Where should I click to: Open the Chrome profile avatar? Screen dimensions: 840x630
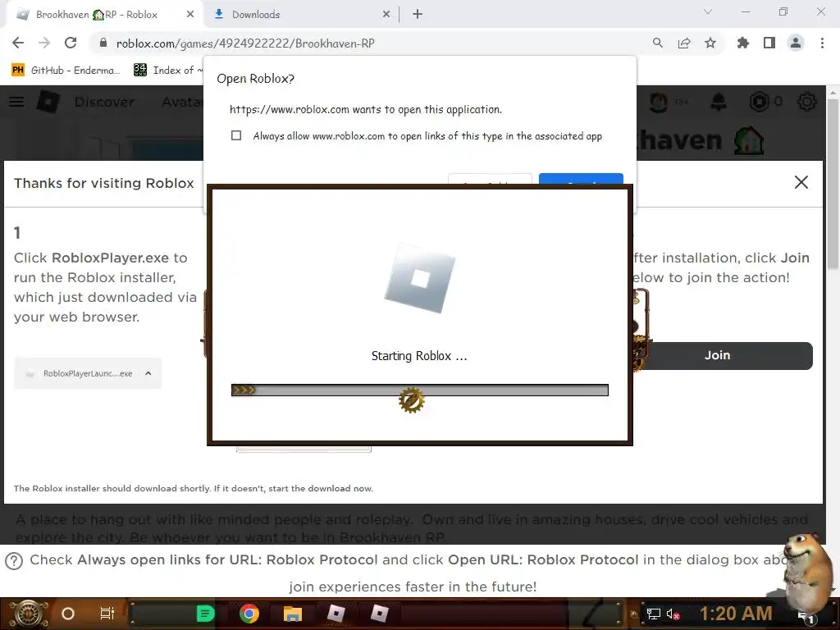pyautogui.click(x=796, y=43)
